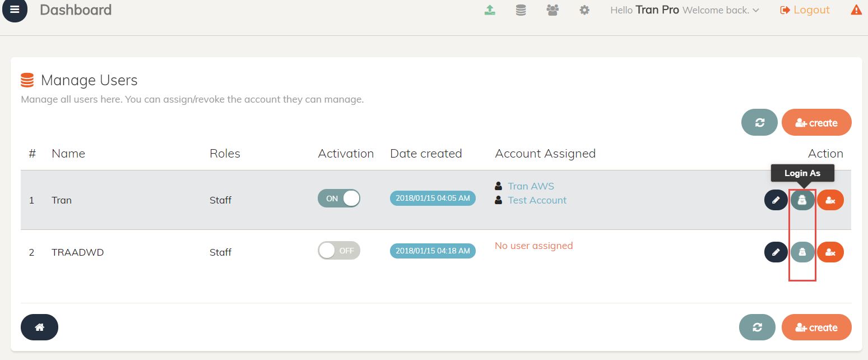Login as user Tran
This screenshot has height=360, width=868.
pyautogui.click(x=802, y=200)
